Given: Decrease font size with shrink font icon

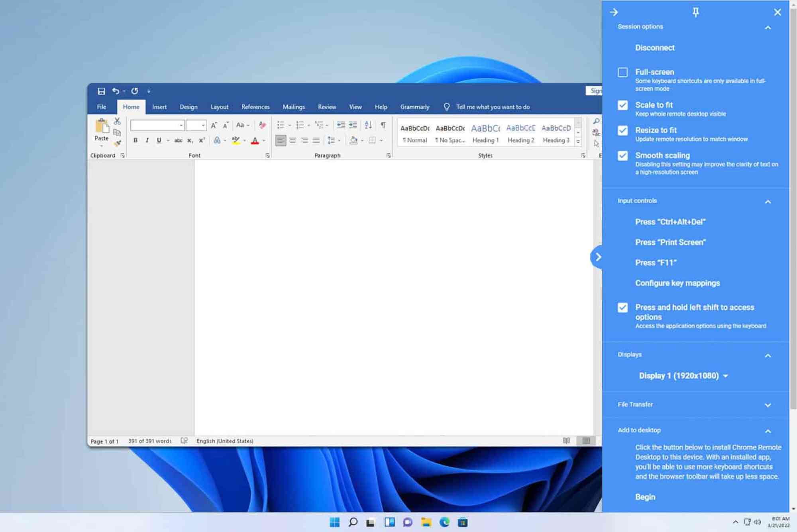Looking at the screenshot, I should tap(226, 125).
